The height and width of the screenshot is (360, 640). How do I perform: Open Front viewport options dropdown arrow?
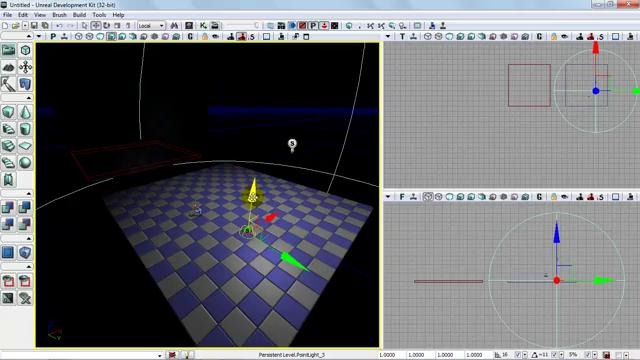(x=388, y=197)
